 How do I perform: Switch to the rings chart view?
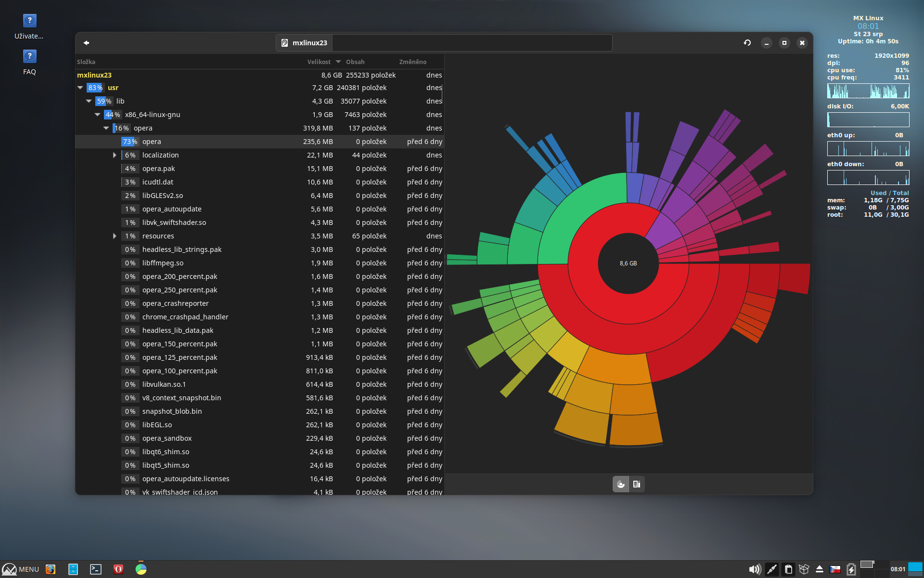click(x=621, y=484)
